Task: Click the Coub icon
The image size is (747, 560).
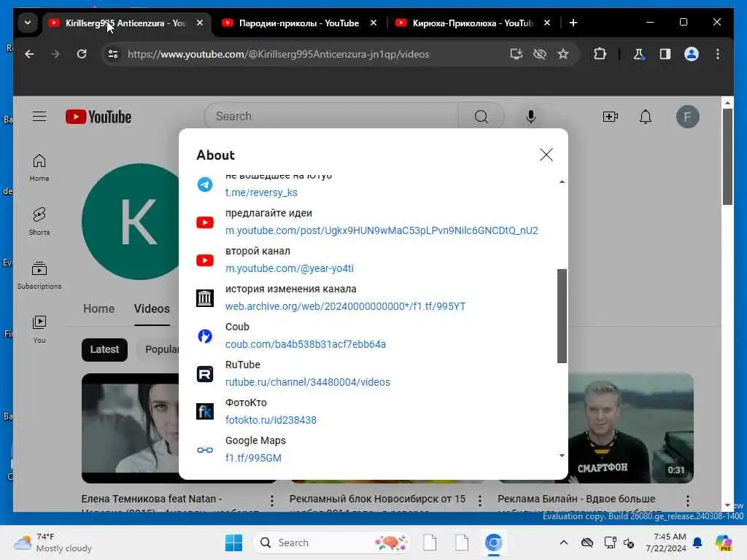Action: (205, 335)
